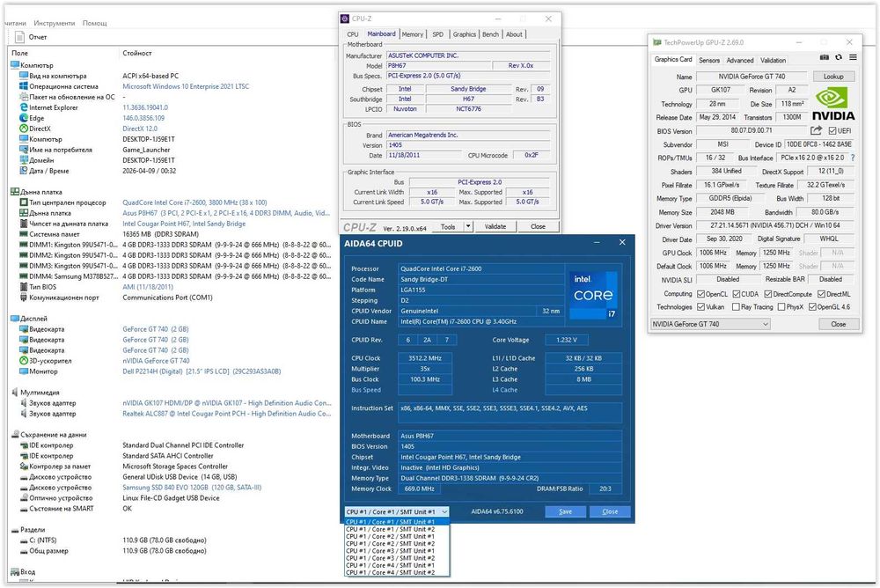Toggle the OpenCL checkbox
The image size is (880, 588).
[700, 294]
